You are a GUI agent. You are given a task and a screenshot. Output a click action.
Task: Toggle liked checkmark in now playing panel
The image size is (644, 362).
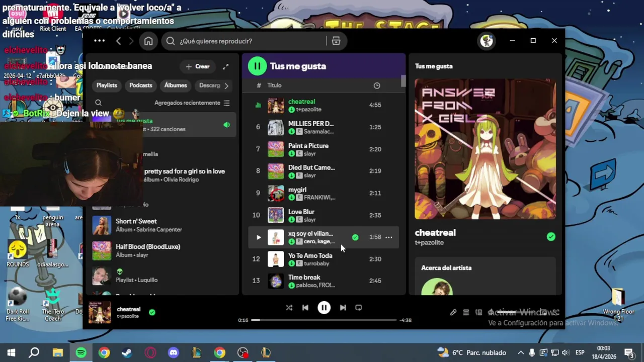[551, 236]
